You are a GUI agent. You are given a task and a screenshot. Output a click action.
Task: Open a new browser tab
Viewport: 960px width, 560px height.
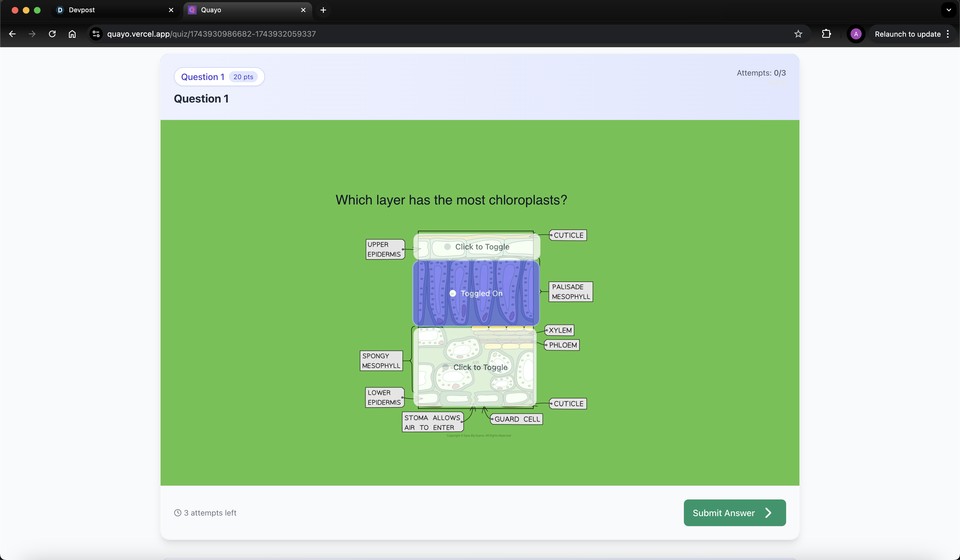[x=323, y=10]
